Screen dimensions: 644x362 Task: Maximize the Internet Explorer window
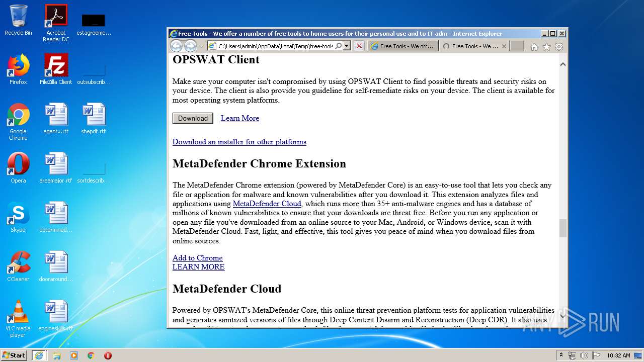[553, 34]
